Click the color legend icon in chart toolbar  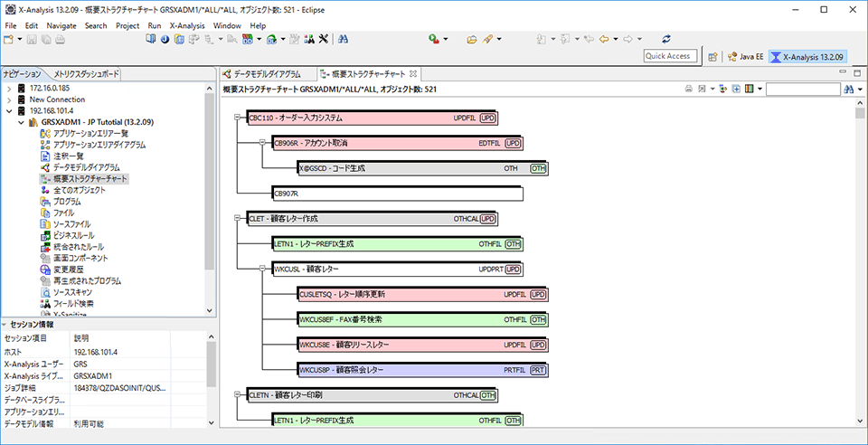(750, 89)
